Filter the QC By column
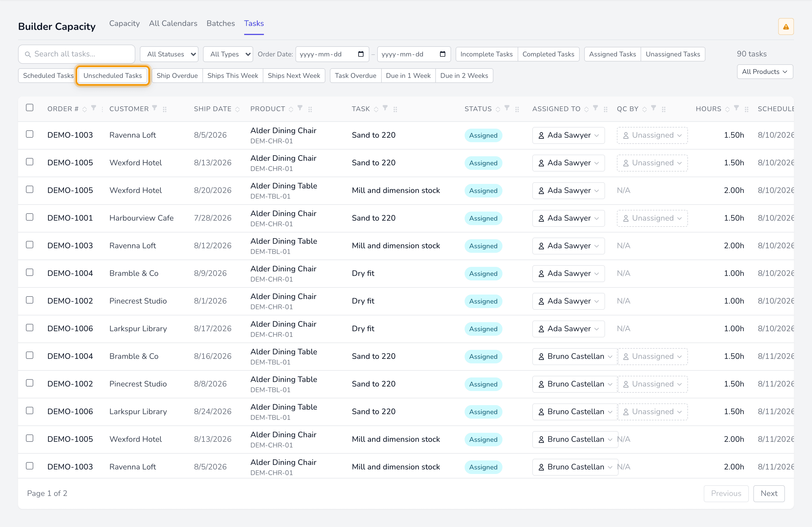The height and width of the screenshot is (527, 812). [x=653, y=108]
